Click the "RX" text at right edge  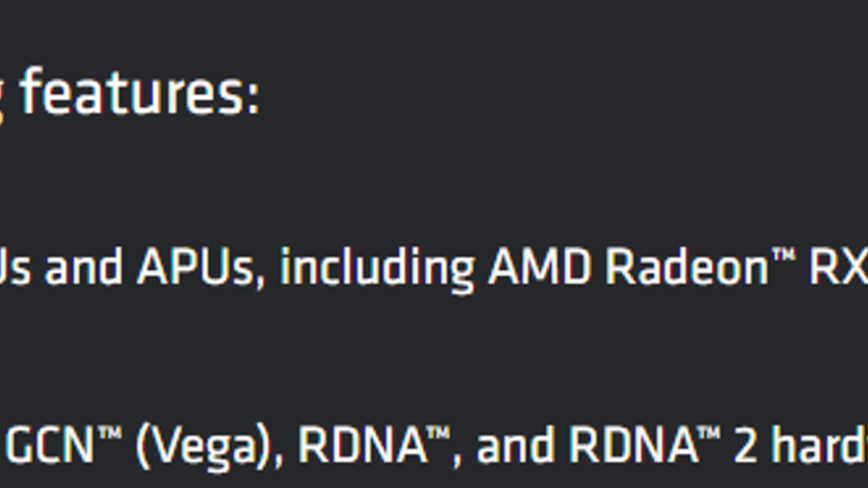pyautogui.click(x=838, y=267)
